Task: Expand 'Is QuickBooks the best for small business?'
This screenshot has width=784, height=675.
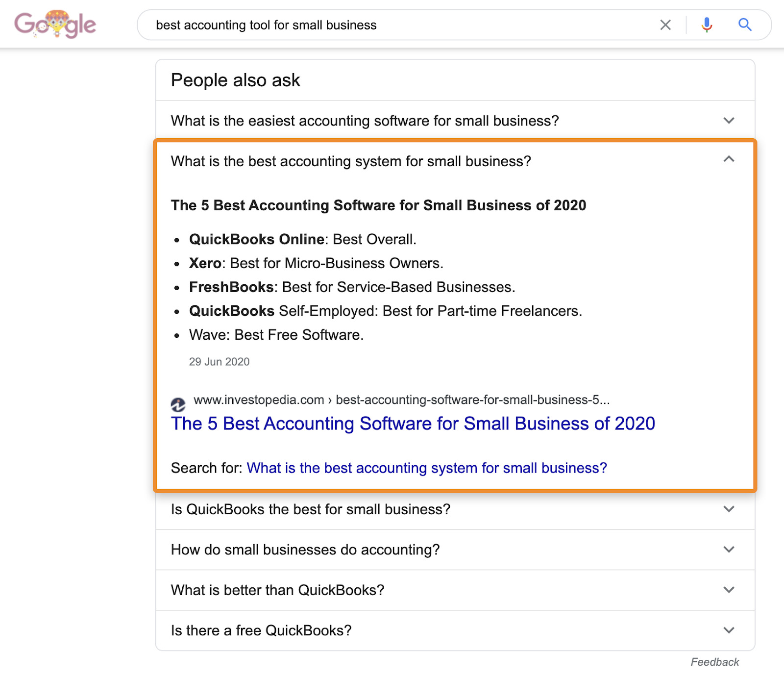Action: (x=310, y=509)
